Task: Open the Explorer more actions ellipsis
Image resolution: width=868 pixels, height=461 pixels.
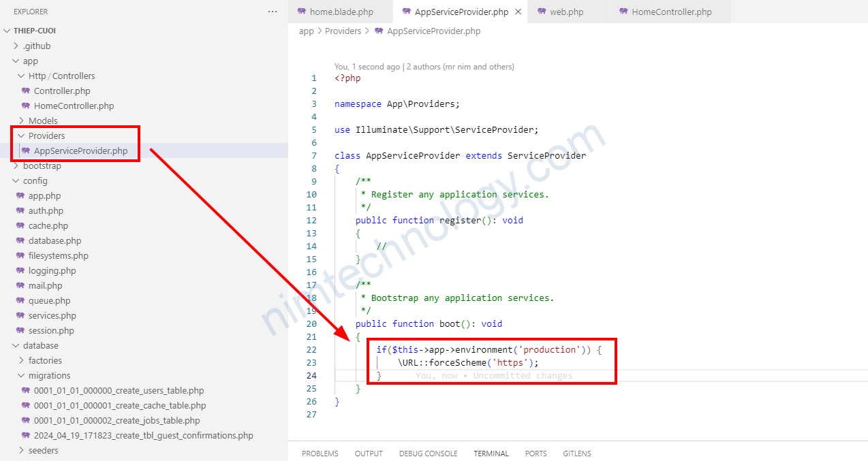Action: point(273,12)
